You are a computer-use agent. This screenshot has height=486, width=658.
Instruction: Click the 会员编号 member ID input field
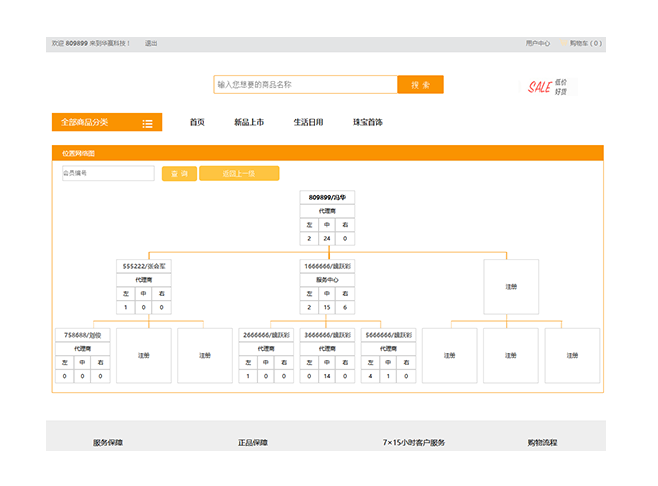coord(108,174)
